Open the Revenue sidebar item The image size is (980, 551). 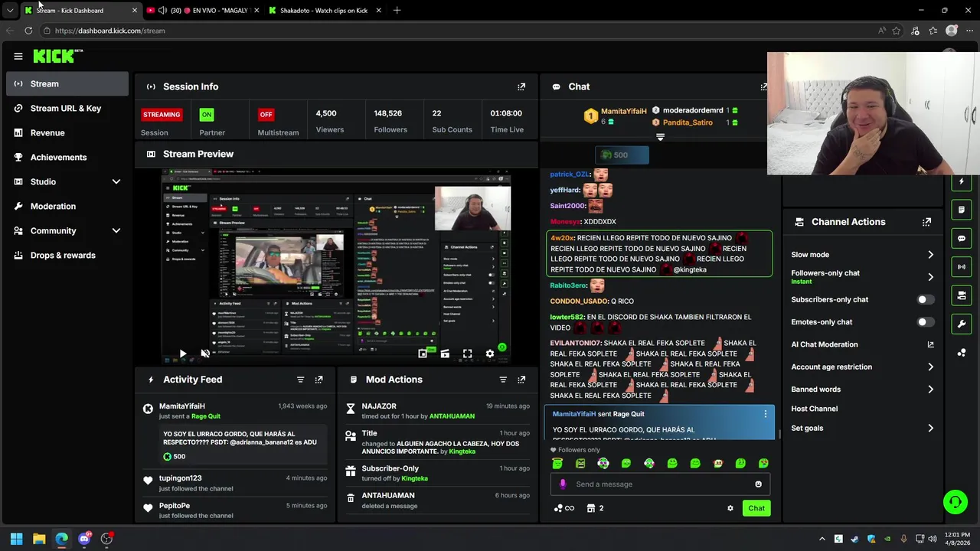tap(67, 132)
